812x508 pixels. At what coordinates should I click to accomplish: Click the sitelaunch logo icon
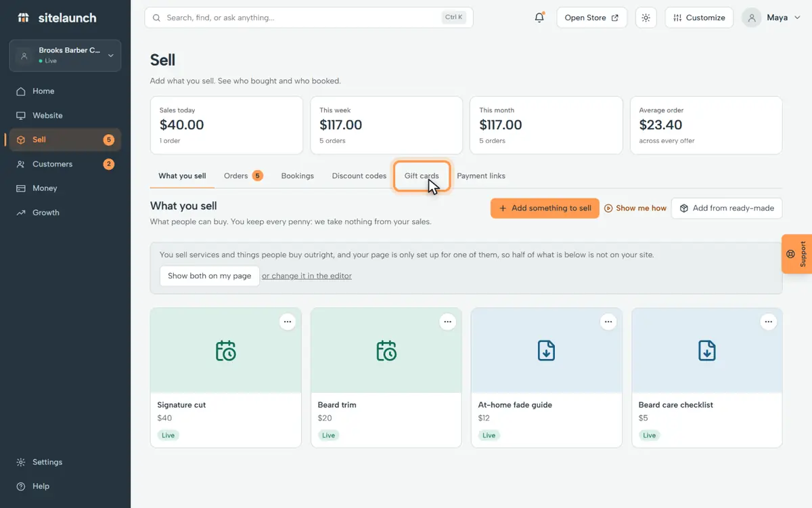coord(24,18)
